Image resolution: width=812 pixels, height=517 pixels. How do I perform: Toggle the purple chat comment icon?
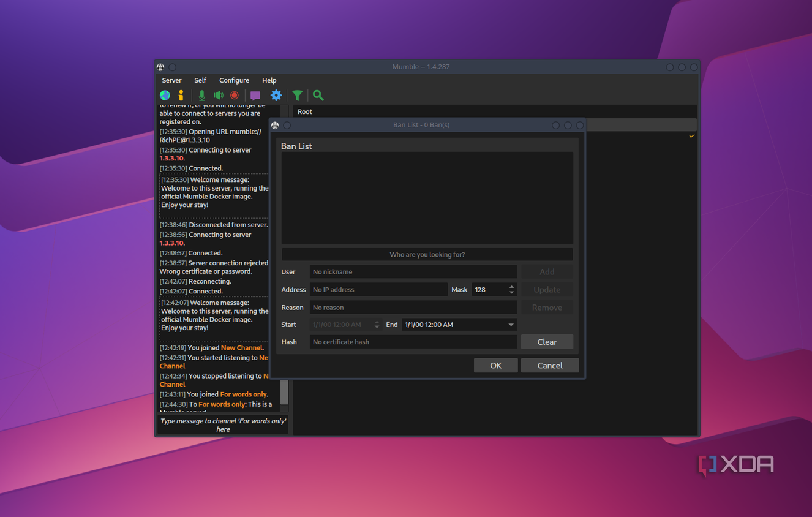[255, 96]
